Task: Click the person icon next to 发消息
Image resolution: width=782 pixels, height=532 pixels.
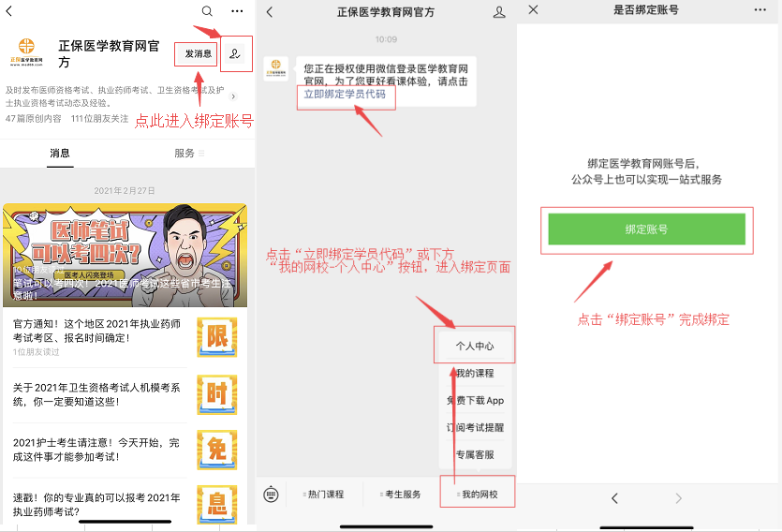Action: 235,53
